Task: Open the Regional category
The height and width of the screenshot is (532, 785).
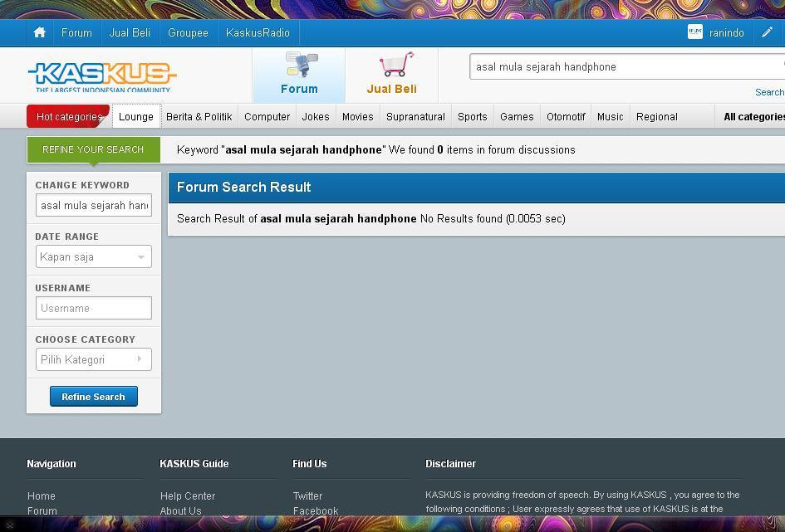Action: (x=657, y=116)
